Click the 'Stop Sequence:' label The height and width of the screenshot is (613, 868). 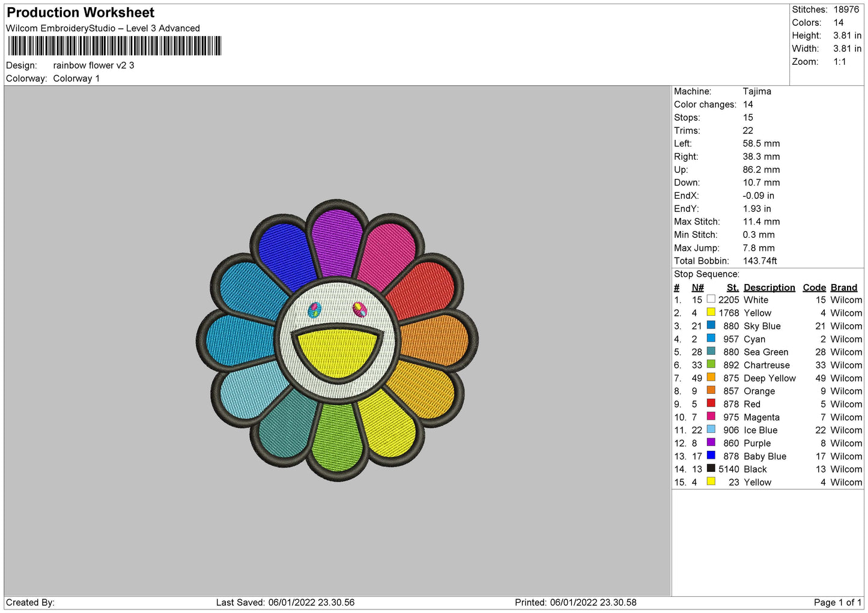coord(706,274)
